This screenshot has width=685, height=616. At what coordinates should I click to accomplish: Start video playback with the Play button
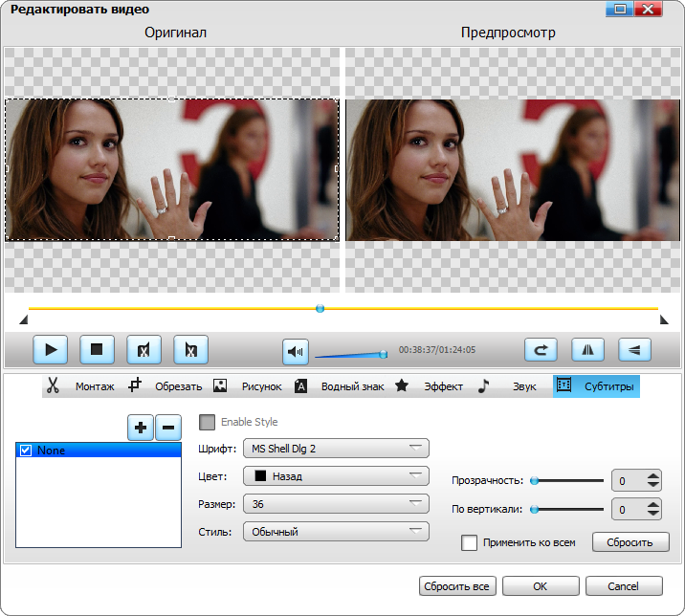[x=51, y=349]
